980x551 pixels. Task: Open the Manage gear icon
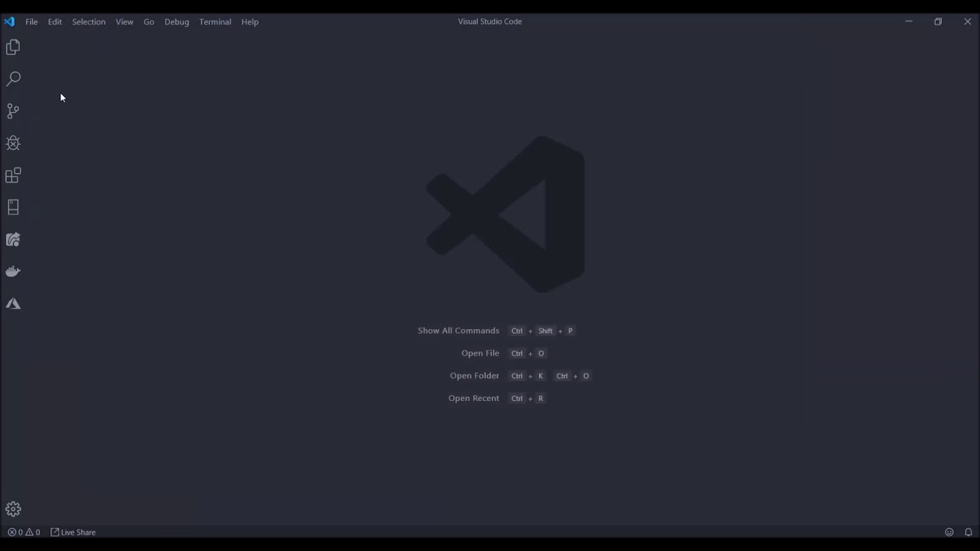[x=13, y=509]
